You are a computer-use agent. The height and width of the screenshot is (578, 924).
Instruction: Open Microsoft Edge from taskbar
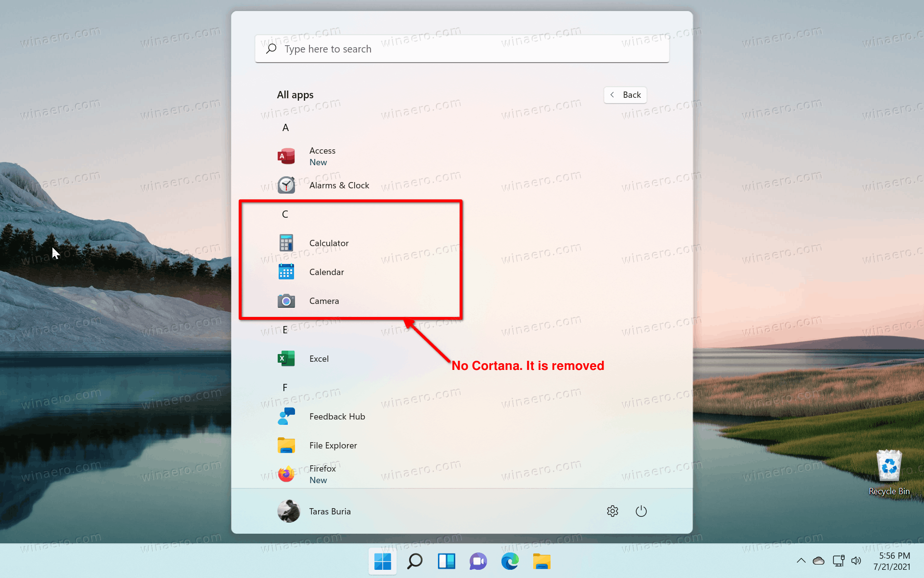[x=510, y=561]
